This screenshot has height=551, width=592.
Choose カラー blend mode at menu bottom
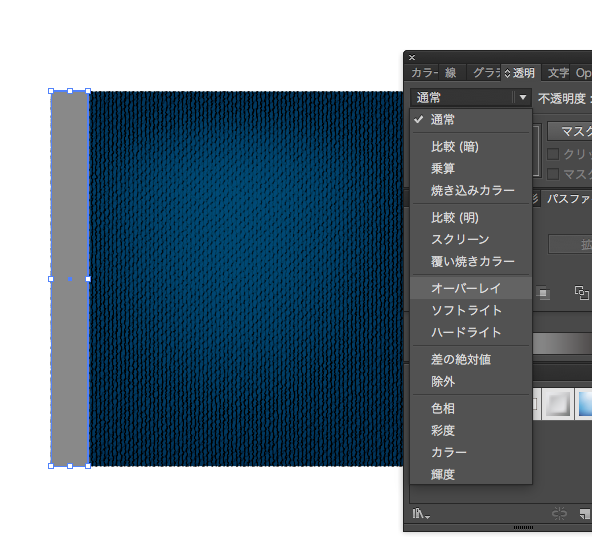coord(471,452)
